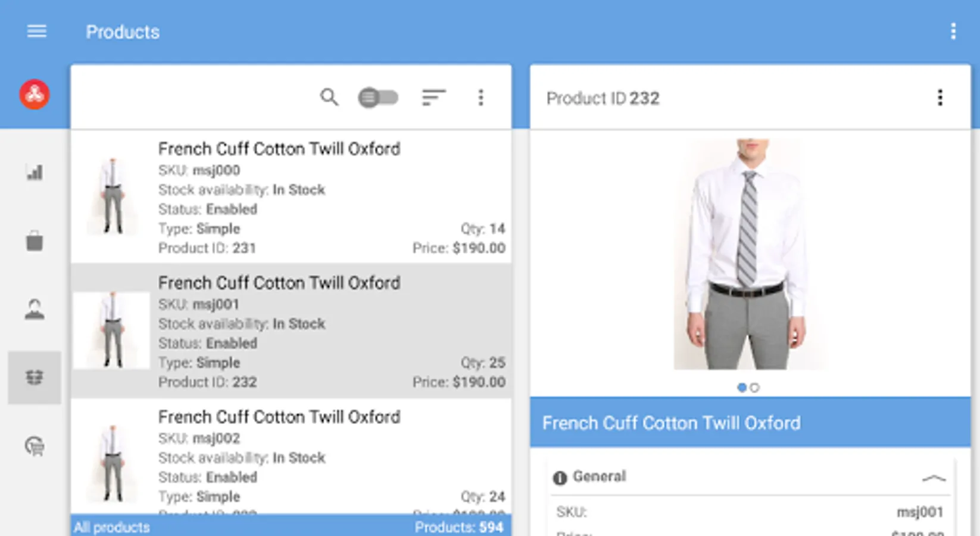
Task: Click the 'Product ID 232' detail header
Action: (x=603, y=98)
